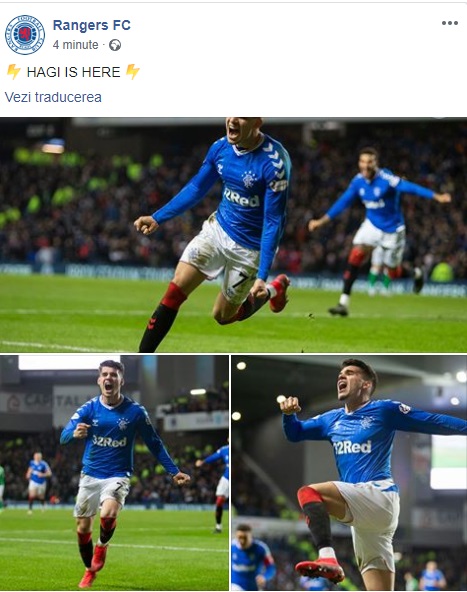Open the Rangers FC page name link
The image size is (467, 592).
tap(91, 25)
